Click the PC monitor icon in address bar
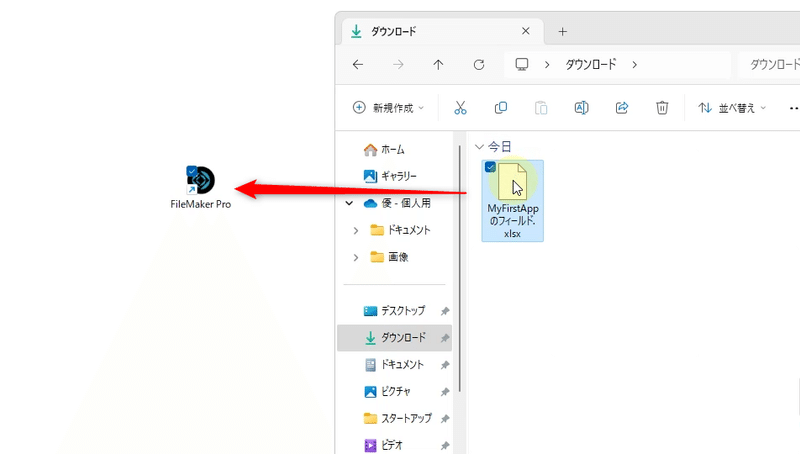 point(521,64)
